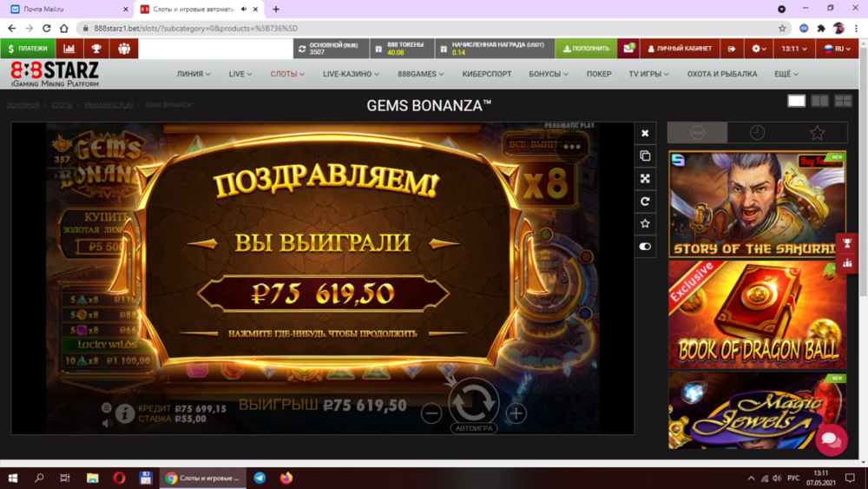Spin the reels button

473,401
